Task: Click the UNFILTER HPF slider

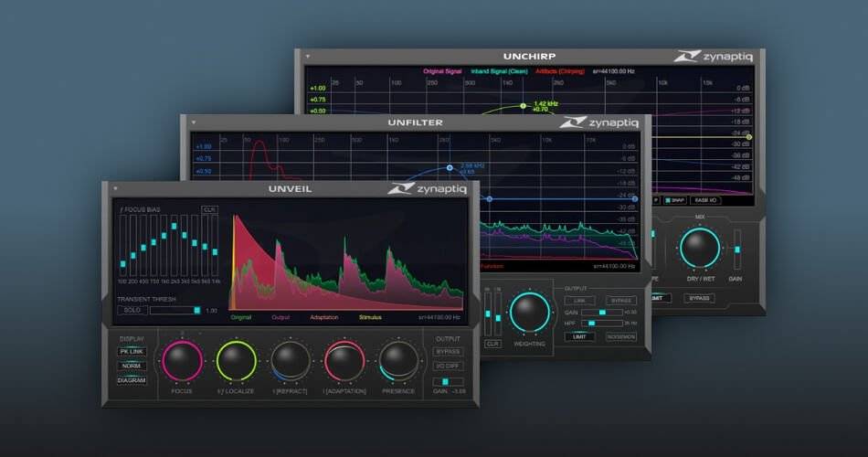Action: 602,323
